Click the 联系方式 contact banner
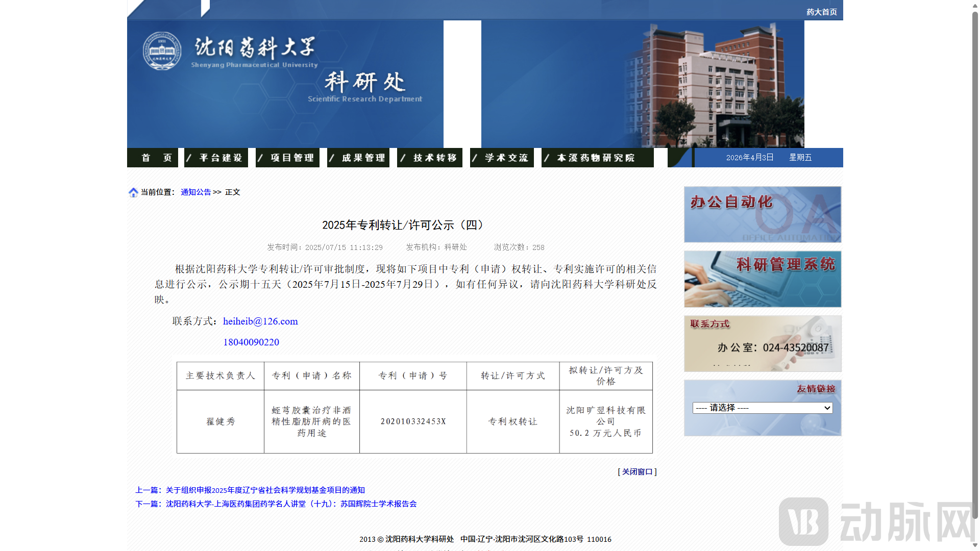The height and width of the screenshot is (551, 980). [762, 343]
